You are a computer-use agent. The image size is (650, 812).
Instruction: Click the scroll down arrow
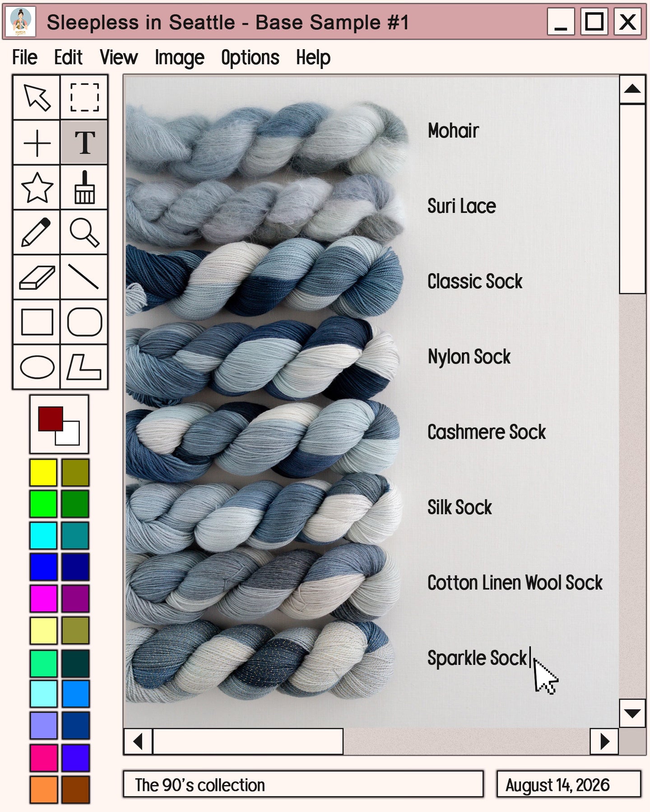[632, 713]
